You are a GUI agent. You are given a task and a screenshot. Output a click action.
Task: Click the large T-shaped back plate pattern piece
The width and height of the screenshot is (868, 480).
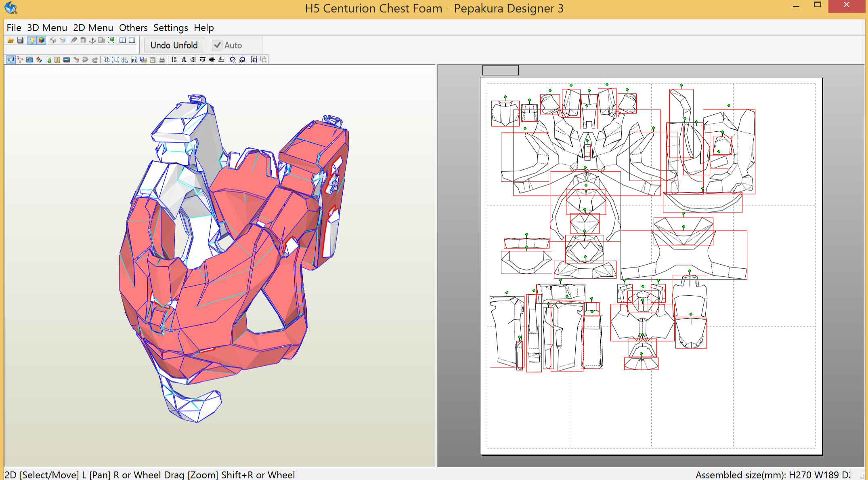tap(683, 255)
